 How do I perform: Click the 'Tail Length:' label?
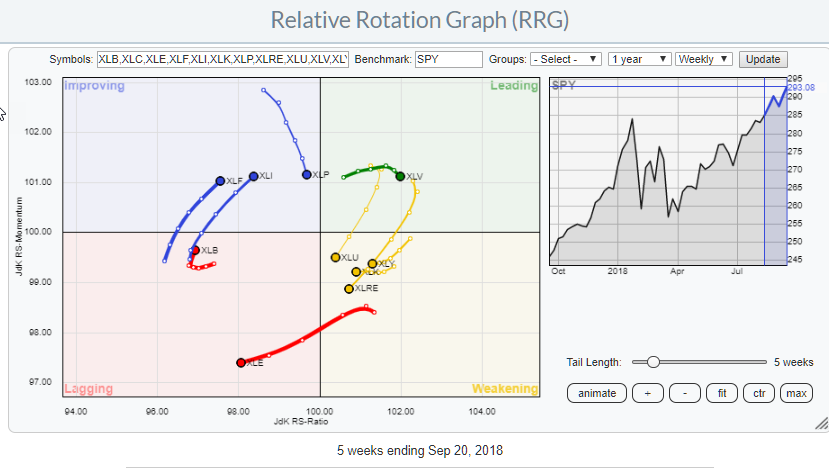[594, 362]
